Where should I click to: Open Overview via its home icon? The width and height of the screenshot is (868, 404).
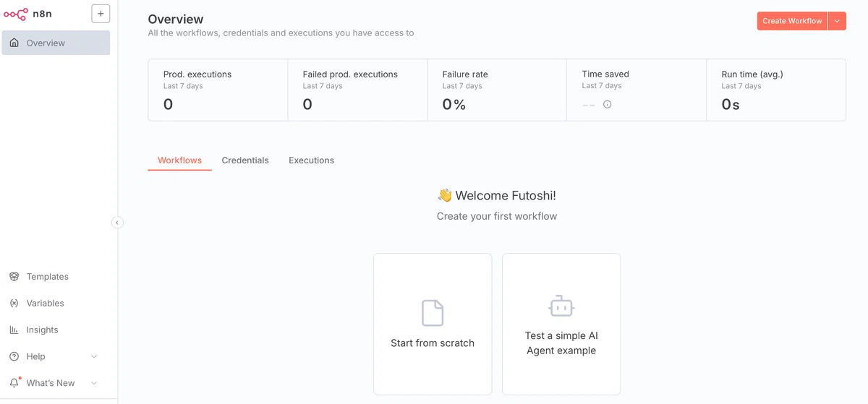[14, 43]
